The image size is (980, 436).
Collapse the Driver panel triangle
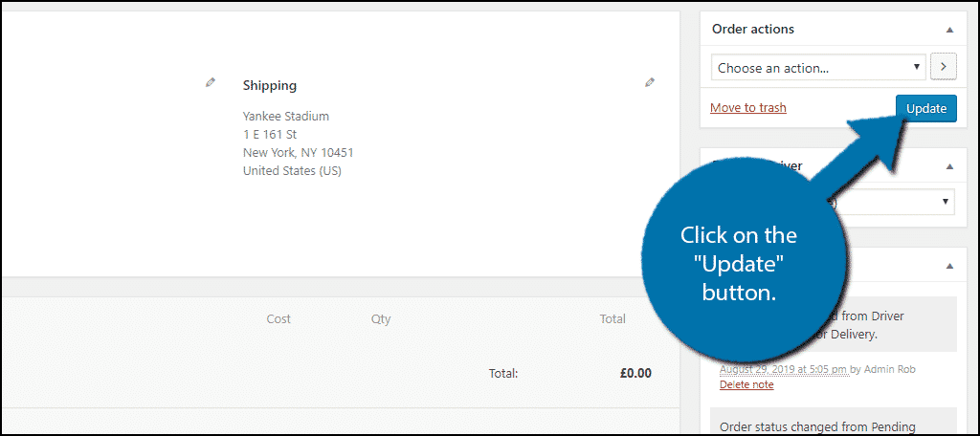pos(949,166)
